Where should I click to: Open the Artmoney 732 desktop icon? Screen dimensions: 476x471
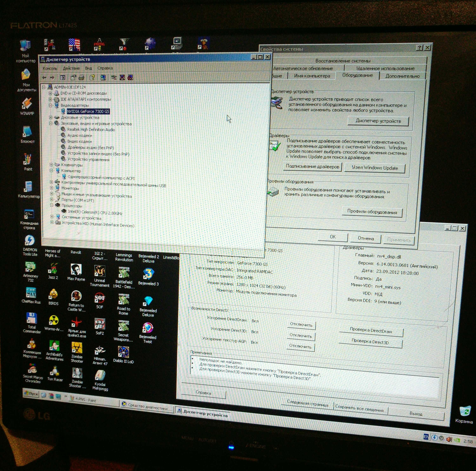30,272
